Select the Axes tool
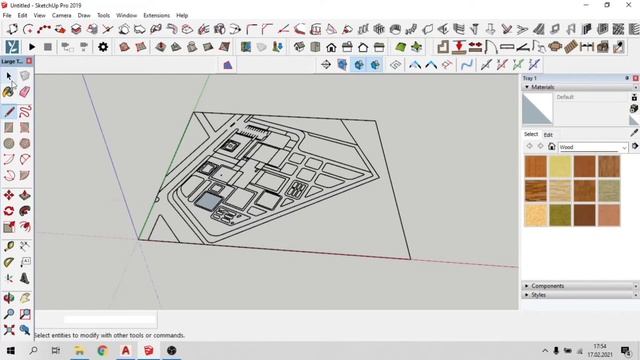This screenshot has height=360, width=640. [x=9, y=278]
